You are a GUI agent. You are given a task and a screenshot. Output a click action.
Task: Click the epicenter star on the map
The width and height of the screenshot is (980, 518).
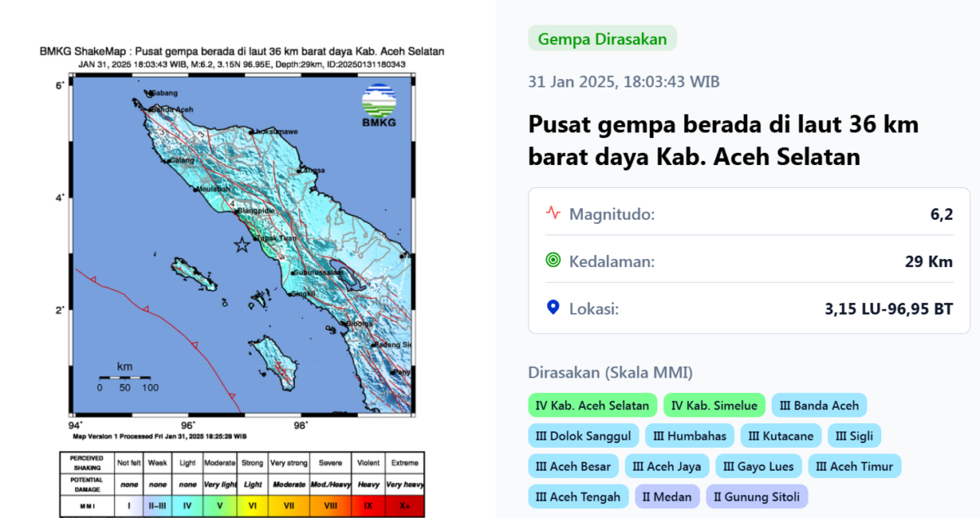tap(242, 245)
